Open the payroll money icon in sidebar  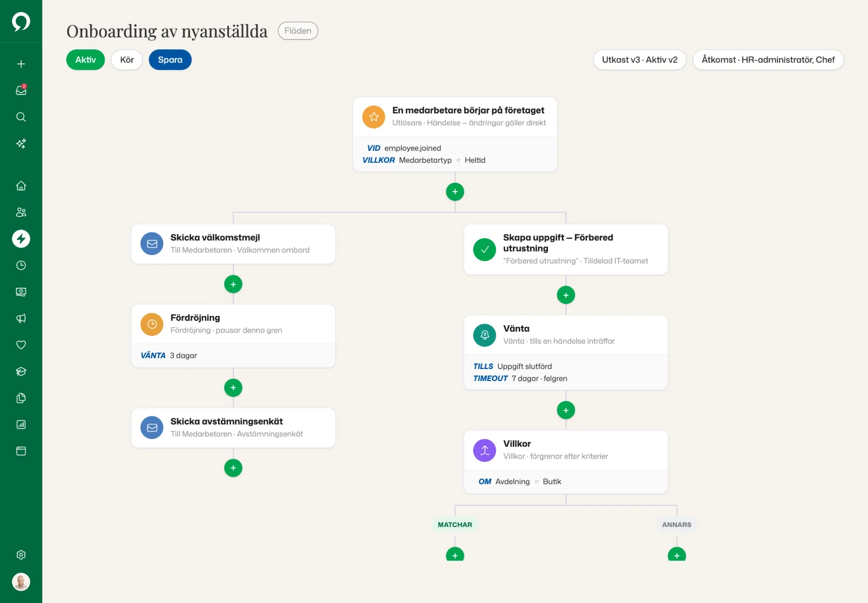click(x=21, y=292)
